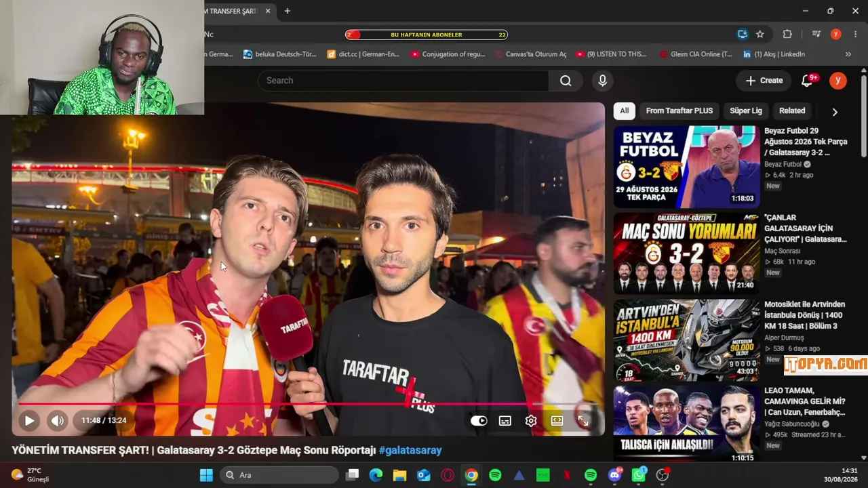Close the YÖNETİM TRANSFER ŞART browser tab
The image size is (868, 488).
tap(268, 11)
